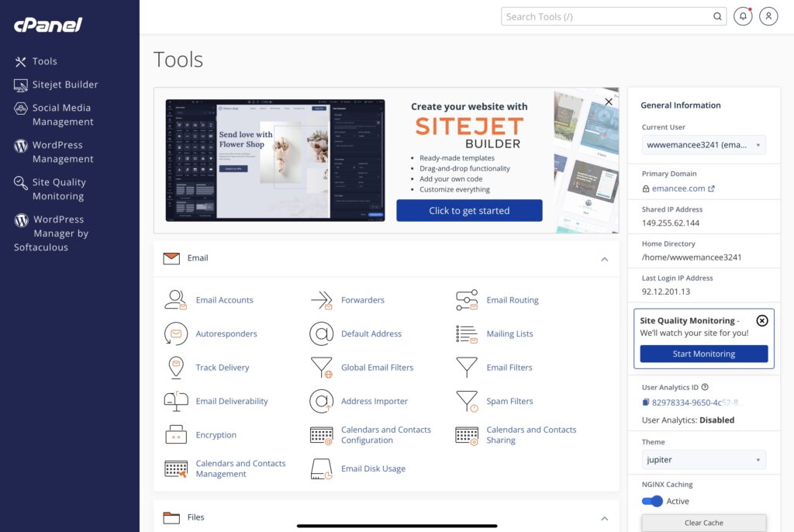Toggle the NGINX Caching switch
Screen dimensions: 794x532
pos(652,501)
